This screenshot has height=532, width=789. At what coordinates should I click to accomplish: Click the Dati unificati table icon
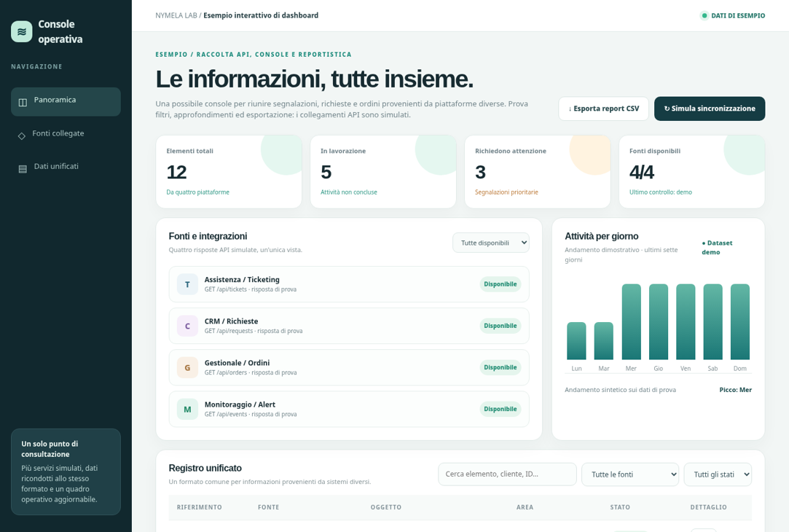pos(23,169)
